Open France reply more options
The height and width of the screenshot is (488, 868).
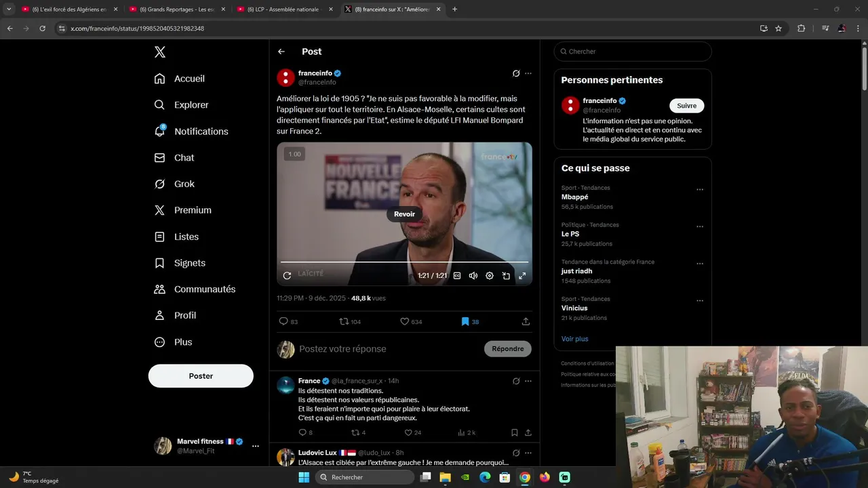click(528, 381)
